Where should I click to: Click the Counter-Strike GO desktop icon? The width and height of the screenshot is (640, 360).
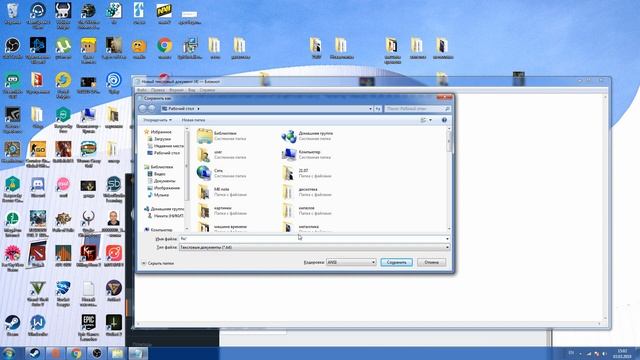coord(38,154)
